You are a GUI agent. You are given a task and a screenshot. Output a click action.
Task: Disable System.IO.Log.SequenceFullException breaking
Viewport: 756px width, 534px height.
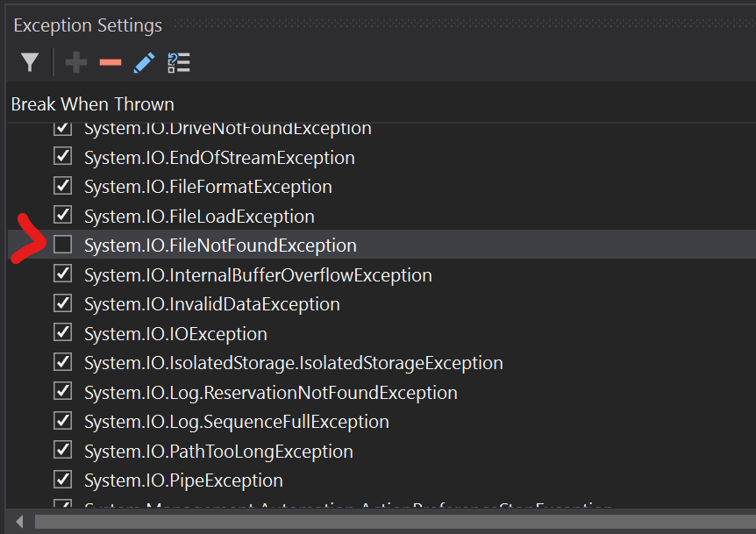(x=62, y=420)
